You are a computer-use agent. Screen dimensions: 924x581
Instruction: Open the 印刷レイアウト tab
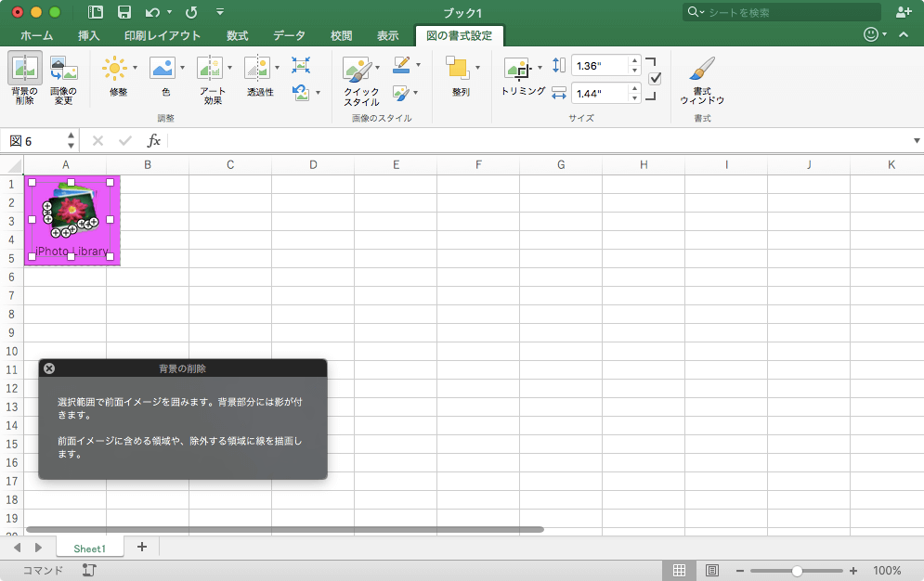click(163, 36)
